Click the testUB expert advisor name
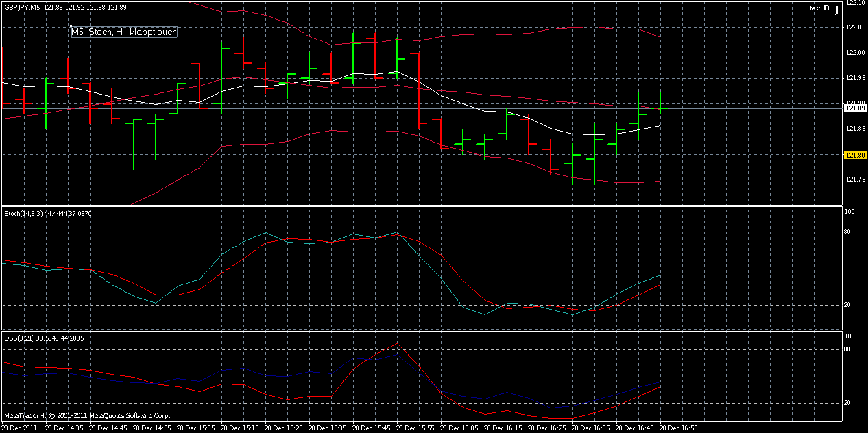This screenshot has width=868, height=433. tap(819, 8)
